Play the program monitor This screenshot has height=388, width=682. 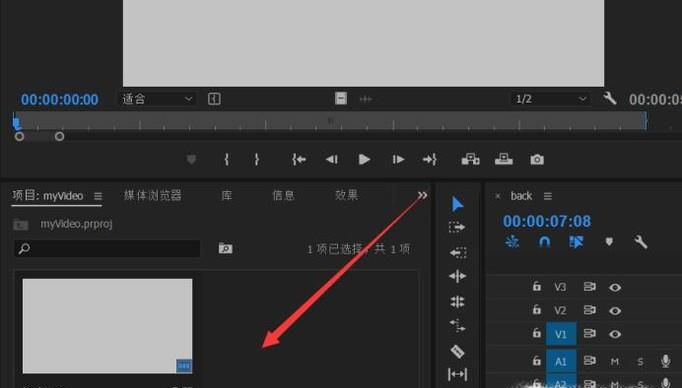coord(364,160)
